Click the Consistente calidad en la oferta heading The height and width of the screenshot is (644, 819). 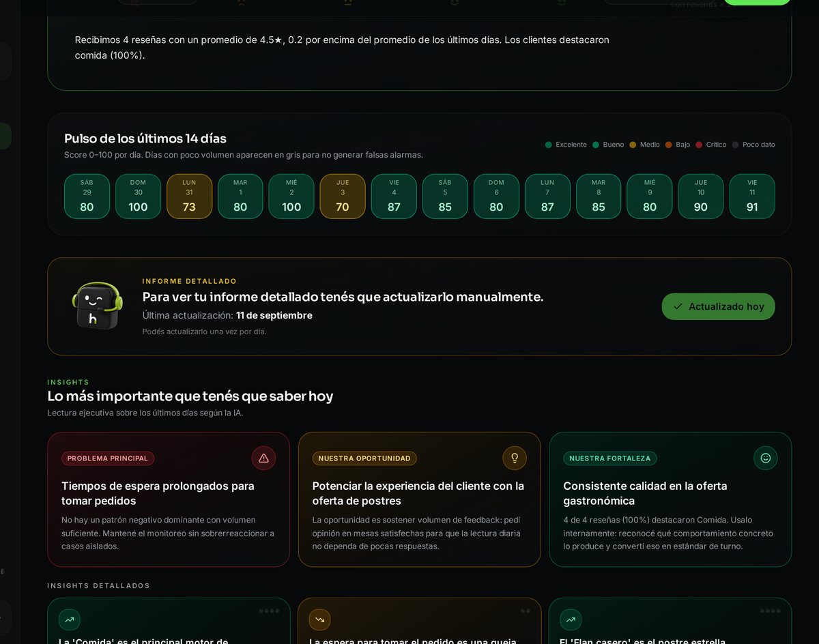coord(645,493)
